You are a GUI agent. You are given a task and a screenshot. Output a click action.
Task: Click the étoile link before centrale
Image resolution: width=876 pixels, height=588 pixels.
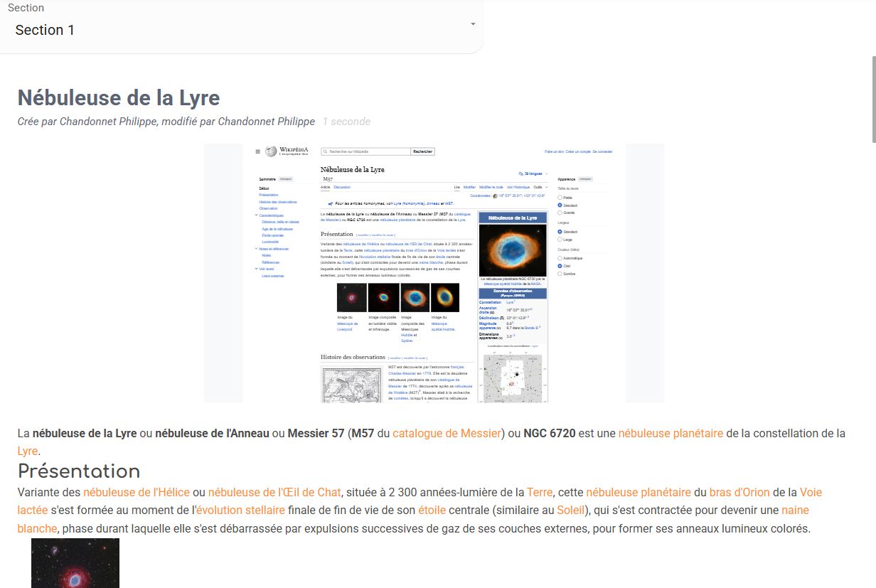(x=432, y=510)
